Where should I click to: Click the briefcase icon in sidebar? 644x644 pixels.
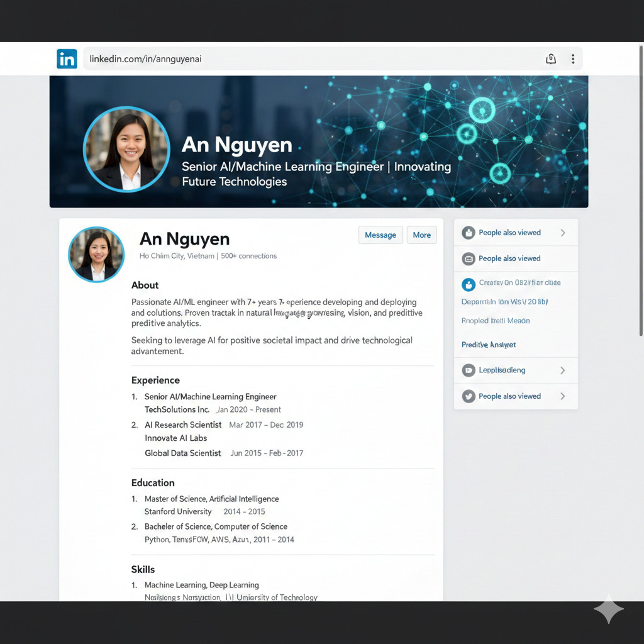tap(468, 258)
